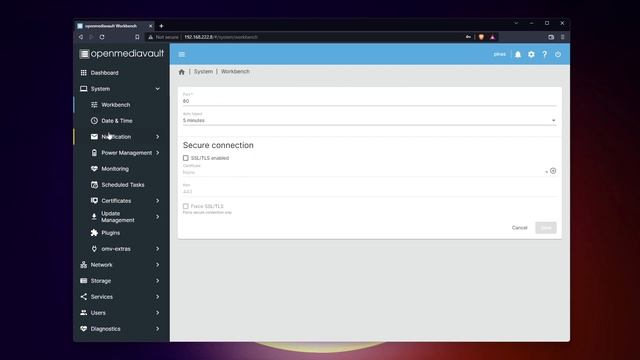640x360 pixels.
Task: Expand the Certificates submenu arrow
Action: tap(158, 201)
